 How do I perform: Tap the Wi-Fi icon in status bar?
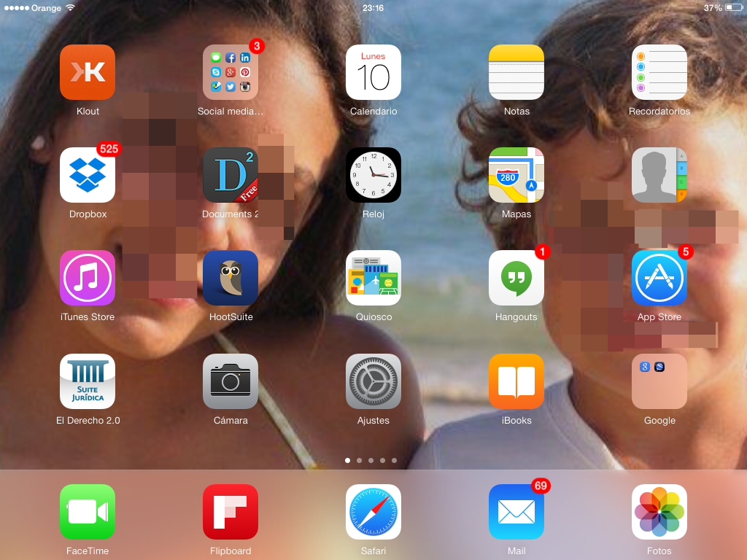click(71, 7)
